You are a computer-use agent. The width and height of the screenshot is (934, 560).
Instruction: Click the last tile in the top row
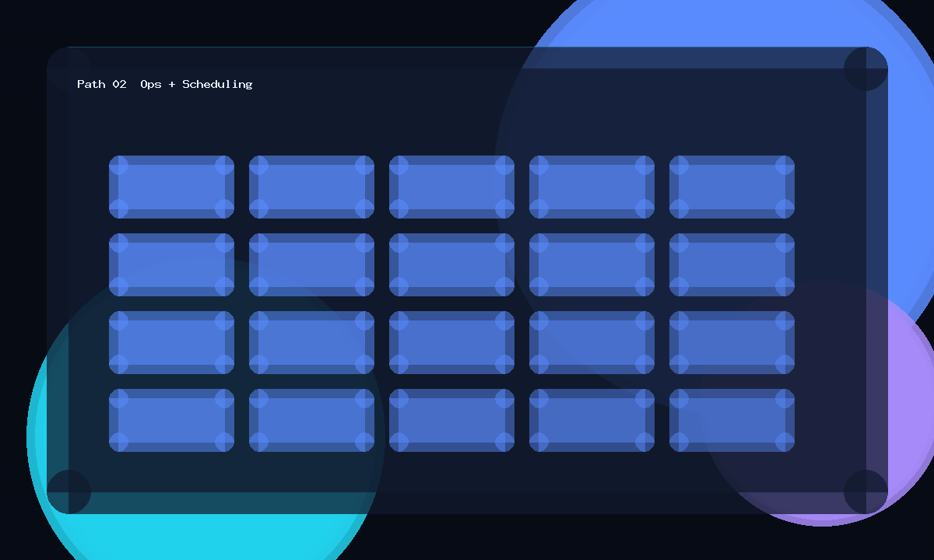732,187
